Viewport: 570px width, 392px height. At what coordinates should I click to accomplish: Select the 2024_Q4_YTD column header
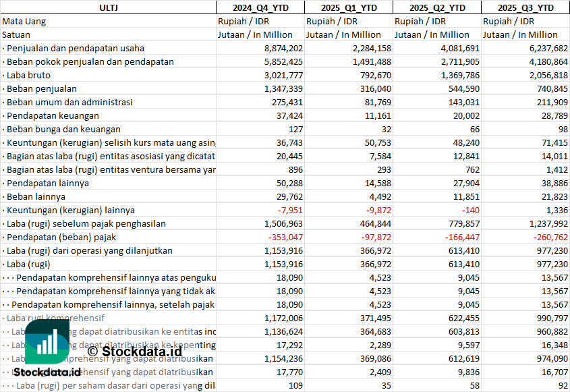260,7
